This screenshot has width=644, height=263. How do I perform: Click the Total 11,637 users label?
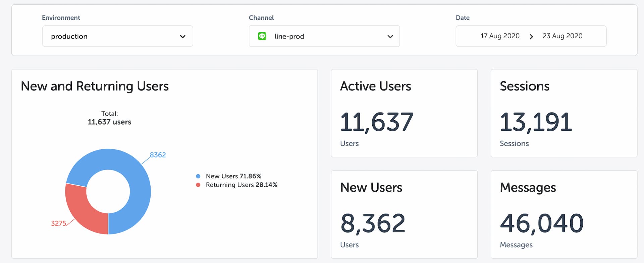pyautogui.click(x=109, y=118)
